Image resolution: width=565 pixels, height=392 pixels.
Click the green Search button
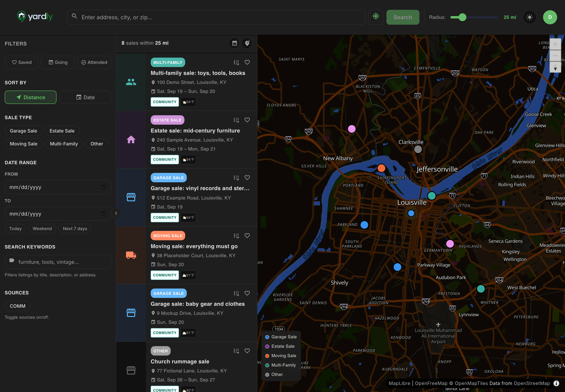pyautogui.click(x=403, y=17)
